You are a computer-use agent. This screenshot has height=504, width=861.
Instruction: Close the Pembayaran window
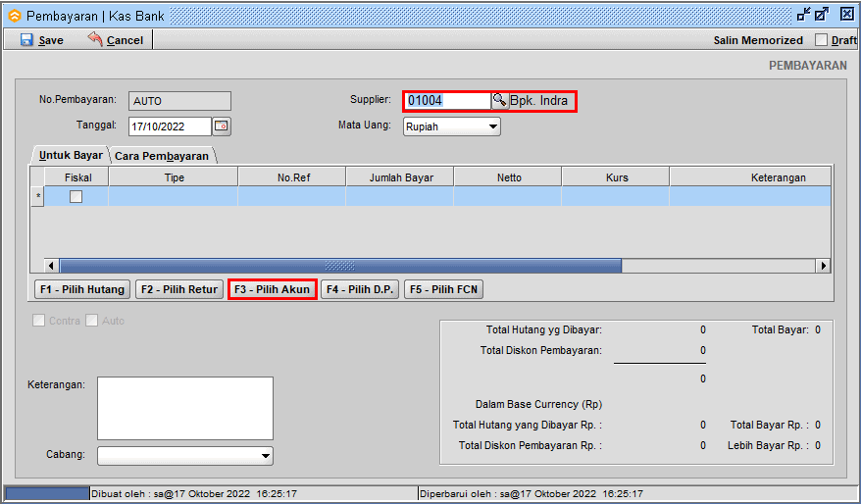847,15
